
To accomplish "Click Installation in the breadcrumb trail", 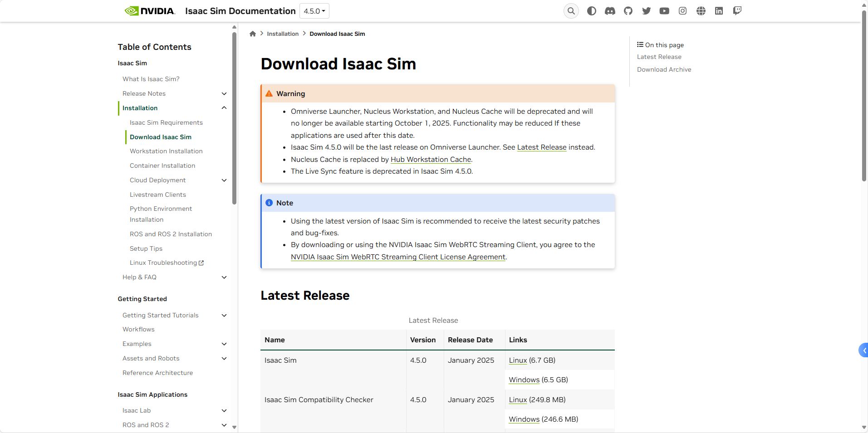I will [x=282, y=34].
